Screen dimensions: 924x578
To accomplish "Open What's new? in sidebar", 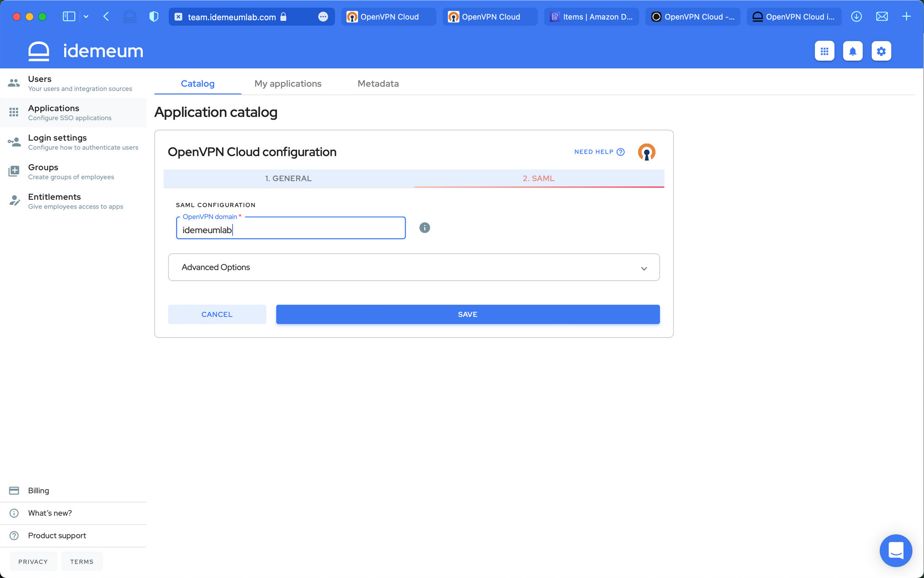I will tap(73, 513).
